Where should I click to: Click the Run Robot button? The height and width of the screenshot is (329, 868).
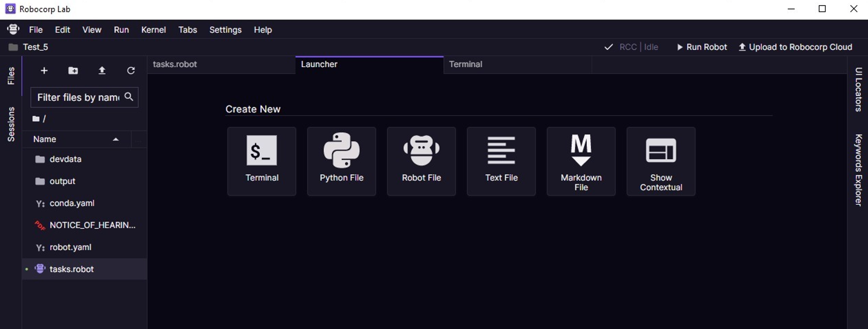(702, 47)
